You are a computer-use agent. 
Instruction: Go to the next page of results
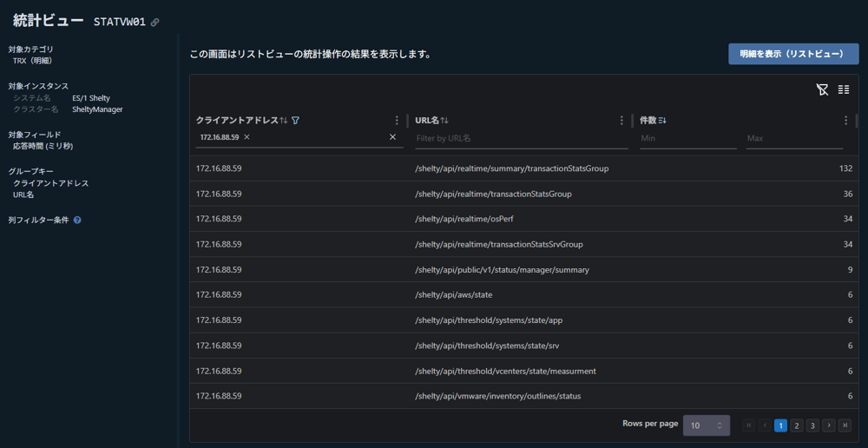pyautogui.click(x=829, y=425)
